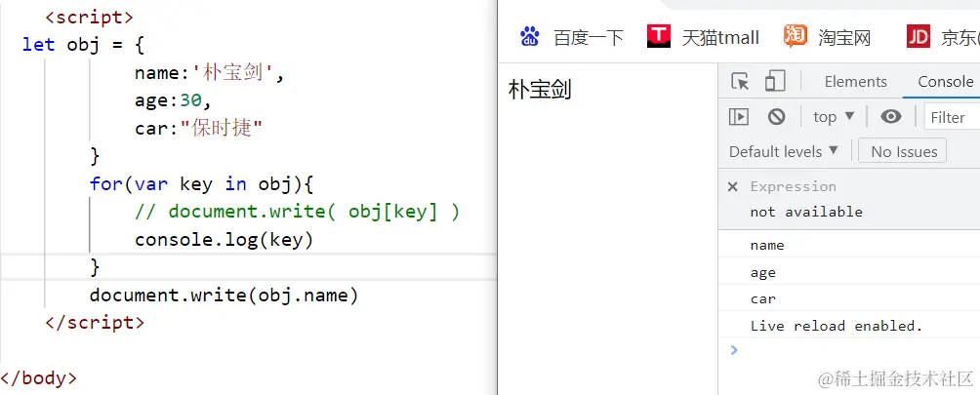This screenshot has height=395, width=980.
Task: Click the 'not available' expression result
Action: pos(806,213)
